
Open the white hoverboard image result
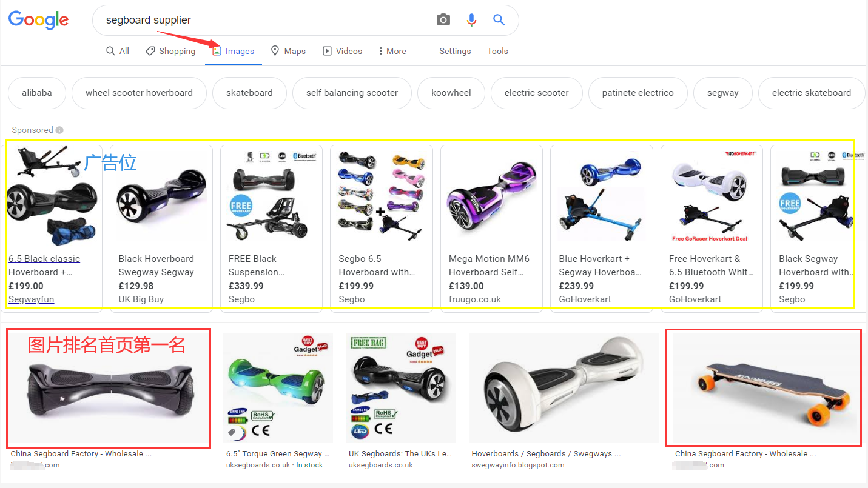pos(564,388)
